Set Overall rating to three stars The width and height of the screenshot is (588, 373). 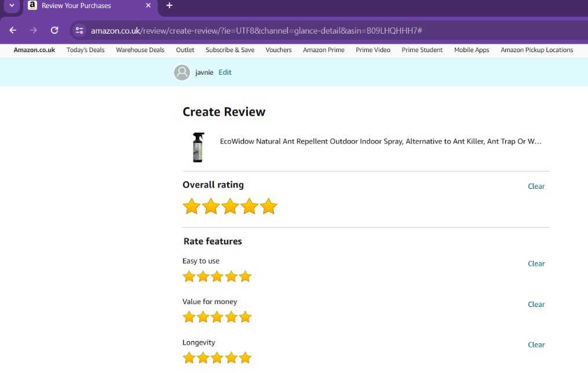[x=230, y=206]
